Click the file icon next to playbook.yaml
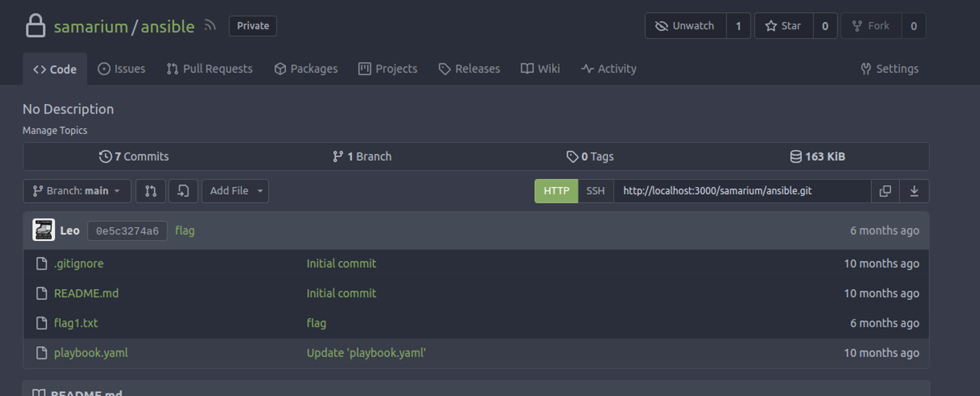This screenshot has height=396, width=980. [42, 352]
